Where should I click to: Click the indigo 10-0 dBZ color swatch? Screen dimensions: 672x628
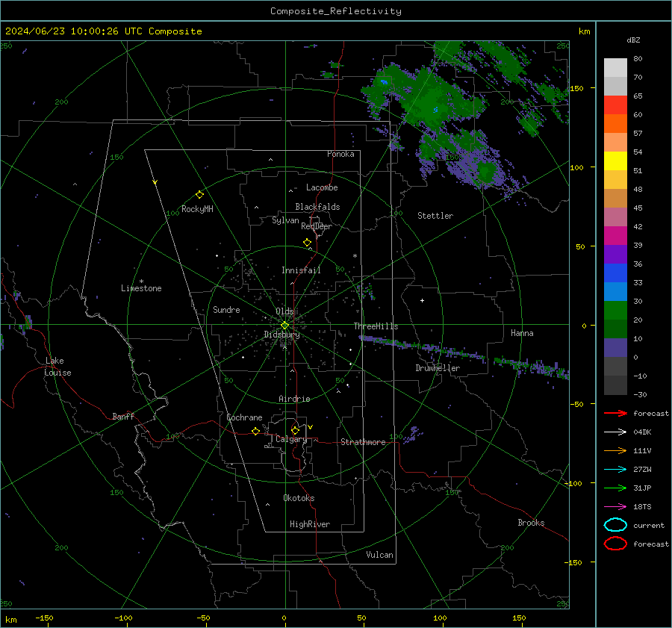point(615,348)
